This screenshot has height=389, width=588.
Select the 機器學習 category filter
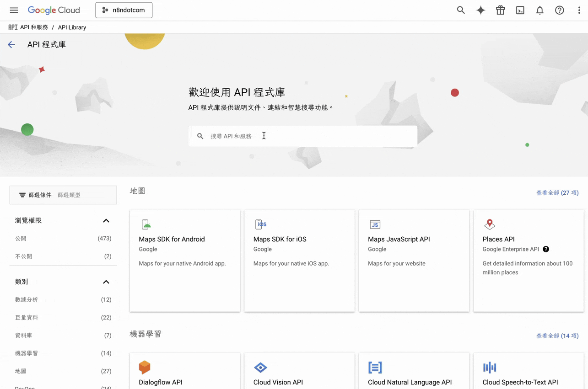click(x=27, y=353)
